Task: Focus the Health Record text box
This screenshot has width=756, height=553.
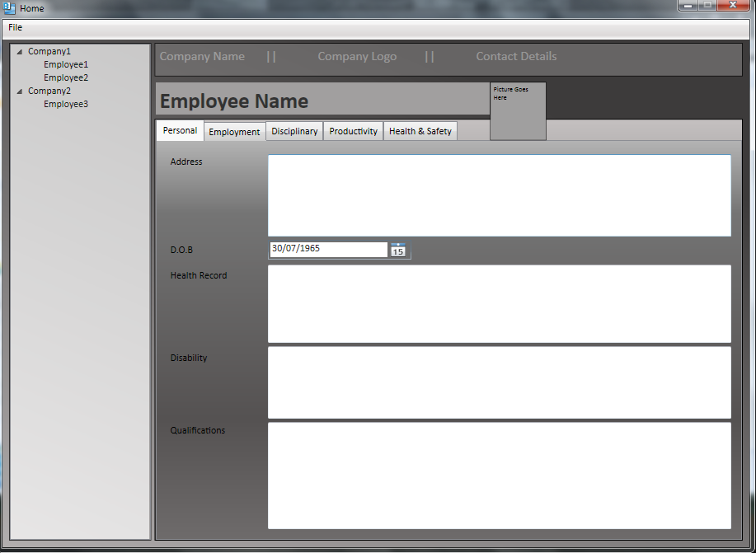Action: pos(499,303)
